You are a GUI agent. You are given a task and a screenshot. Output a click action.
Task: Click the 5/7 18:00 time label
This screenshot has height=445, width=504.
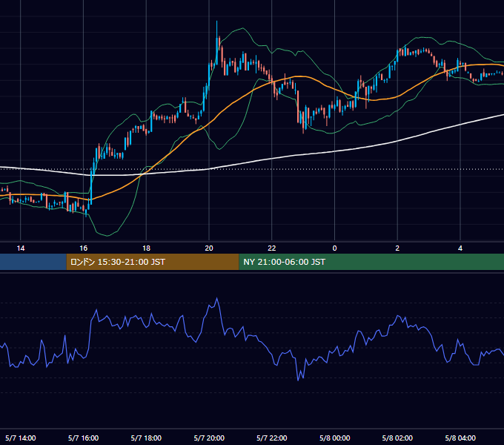click(146, 438)
